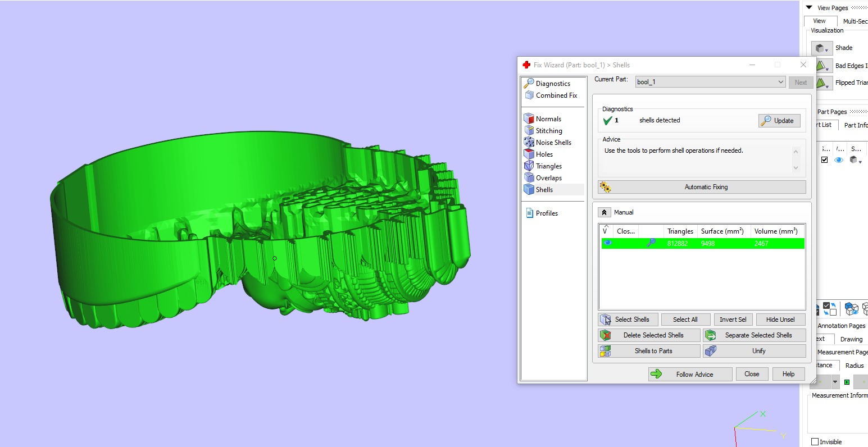Delete Selected Shells
The height and width of the screenshot is (447, 868).
[649, 335]
